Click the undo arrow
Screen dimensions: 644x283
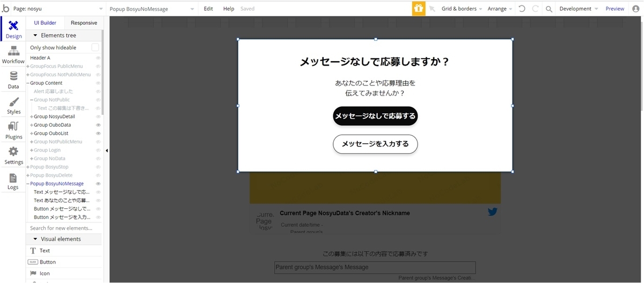click(522, 9)
